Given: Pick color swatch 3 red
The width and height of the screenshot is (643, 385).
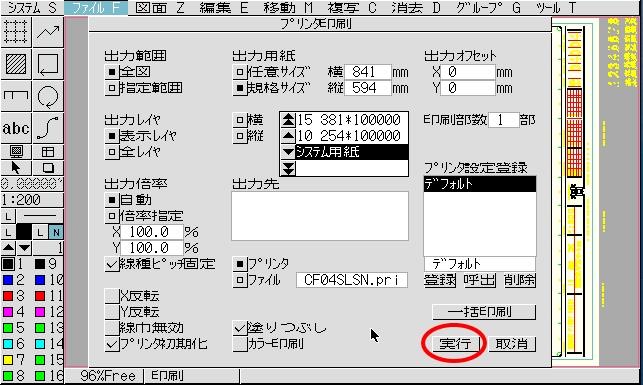Looking at the screenshot, I should point(8,296).
